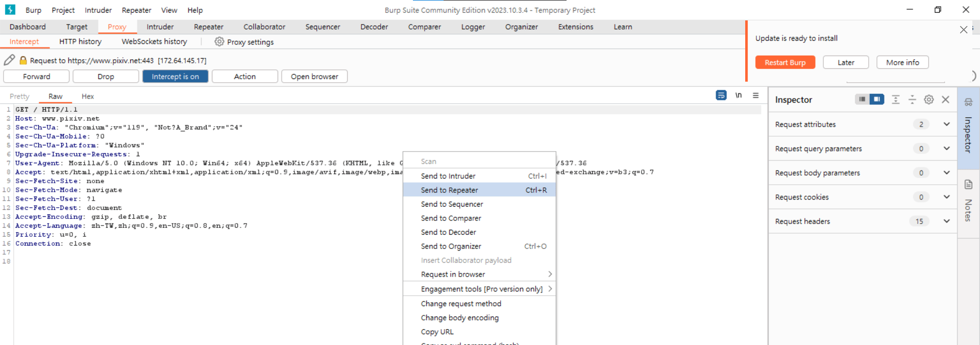Screen dimensions: 980x345
Task: Switch to the Dashboard tab
Action: point(28,27)
